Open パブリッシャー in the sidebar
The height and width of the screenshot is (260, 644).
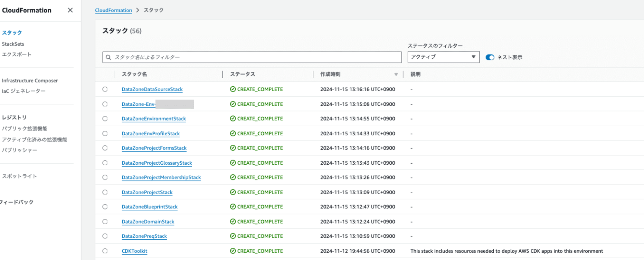pyautogui.click(x=19, y=150)
